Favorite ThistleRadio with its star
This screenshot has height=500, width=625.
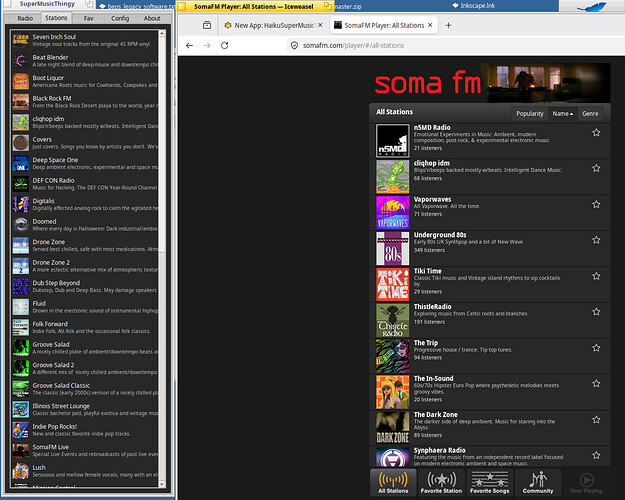596,312
